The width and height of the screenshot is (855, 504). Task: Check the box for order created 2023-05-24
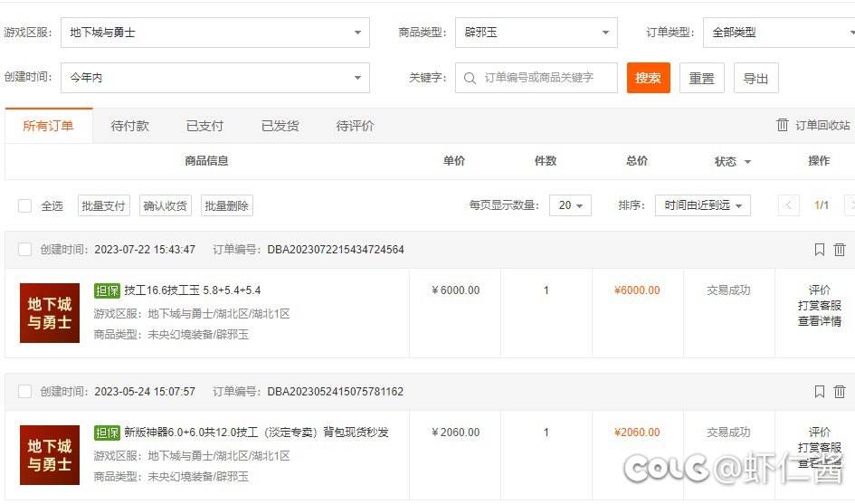24,391
